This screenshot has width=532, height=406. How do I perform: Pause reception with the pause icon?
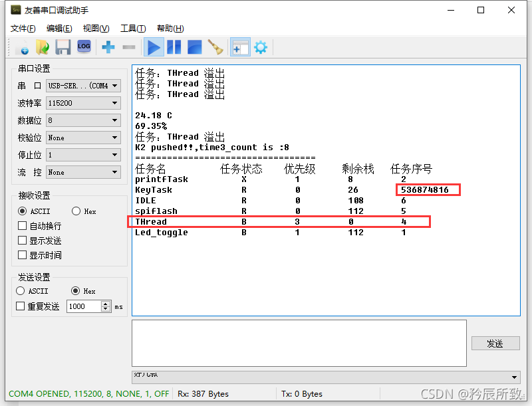(x=174, y=47)
